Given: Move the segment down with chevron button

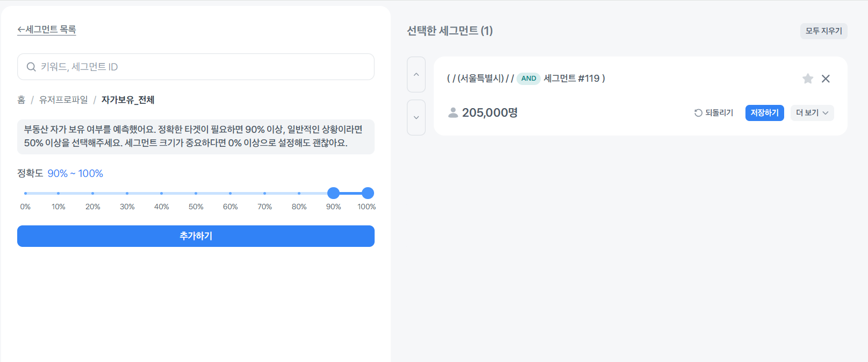Looking at the screenshot, I should [x=416, y=117].
